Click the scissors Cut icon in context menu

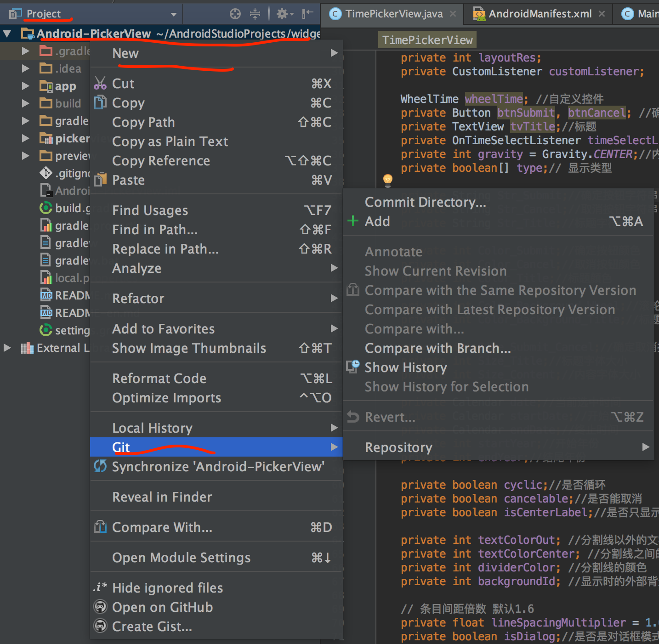[100, 83]
